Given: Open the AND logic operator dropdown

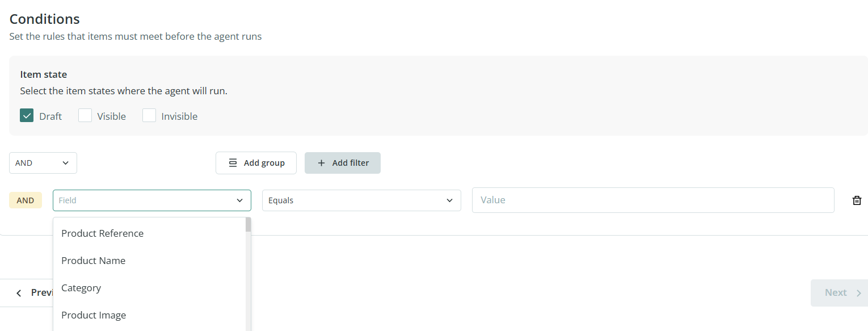Looking at the screenshot, I should click(43, 163).
